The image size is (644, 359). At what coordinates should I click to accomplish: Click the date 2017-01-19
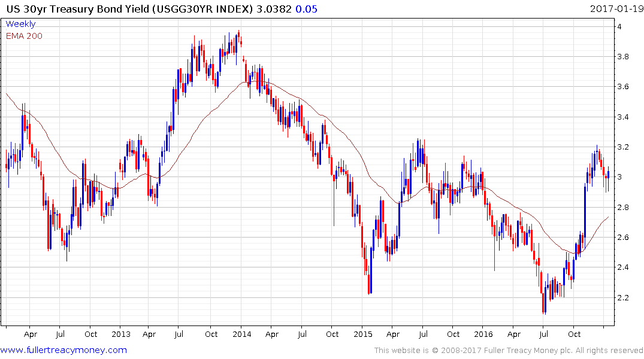616,8
